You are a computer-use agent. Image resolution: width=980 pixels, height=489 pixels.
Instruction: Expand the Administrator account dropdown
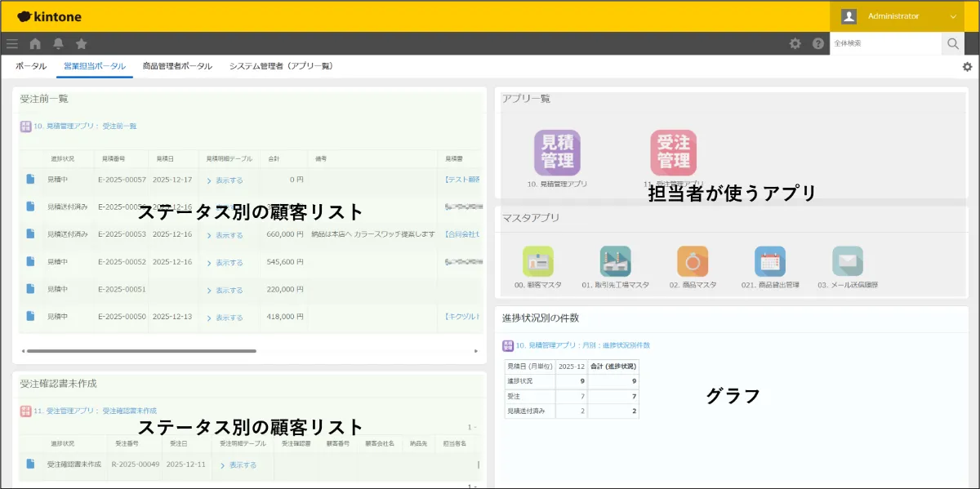[952, 16]
